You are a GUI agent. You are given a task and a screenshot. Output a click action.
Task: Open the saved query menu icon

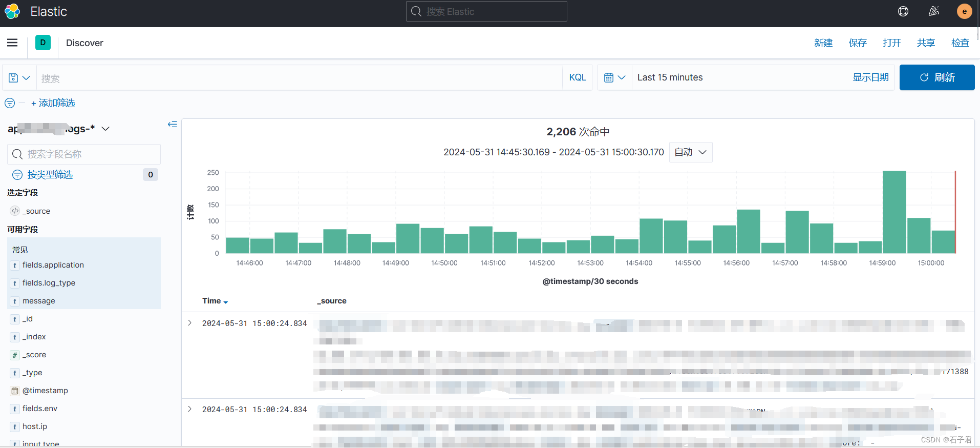[19, 78]
